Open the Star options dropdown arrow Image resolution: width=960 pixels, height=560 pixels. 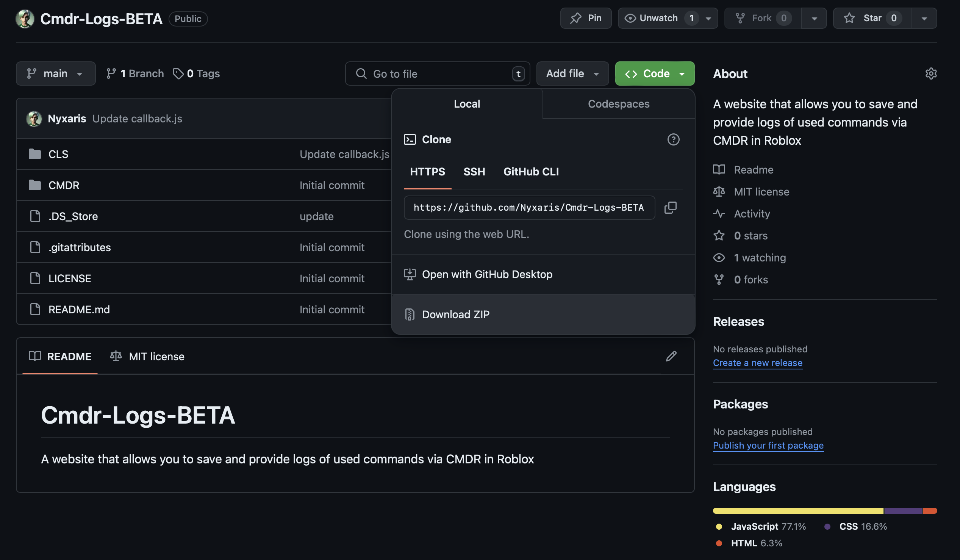pos(924,18)
